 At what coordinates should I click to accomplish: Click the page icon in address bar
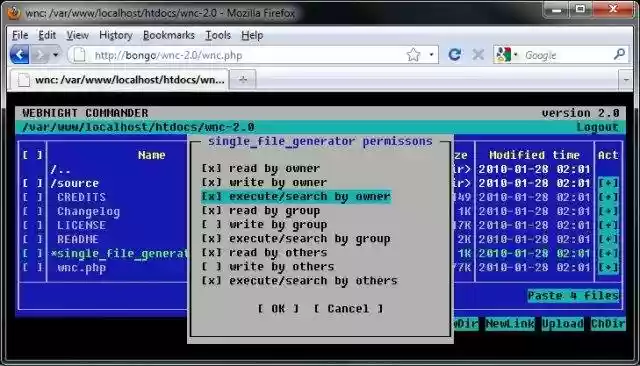(80, 55)
